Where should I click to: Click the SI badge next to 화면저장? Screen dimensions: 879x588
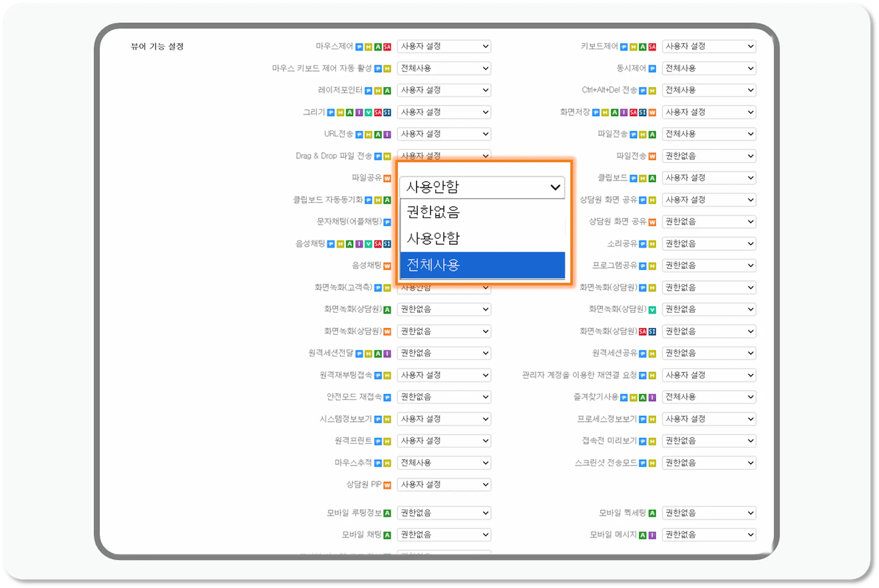pyautogui.click(x=642, y=112)
